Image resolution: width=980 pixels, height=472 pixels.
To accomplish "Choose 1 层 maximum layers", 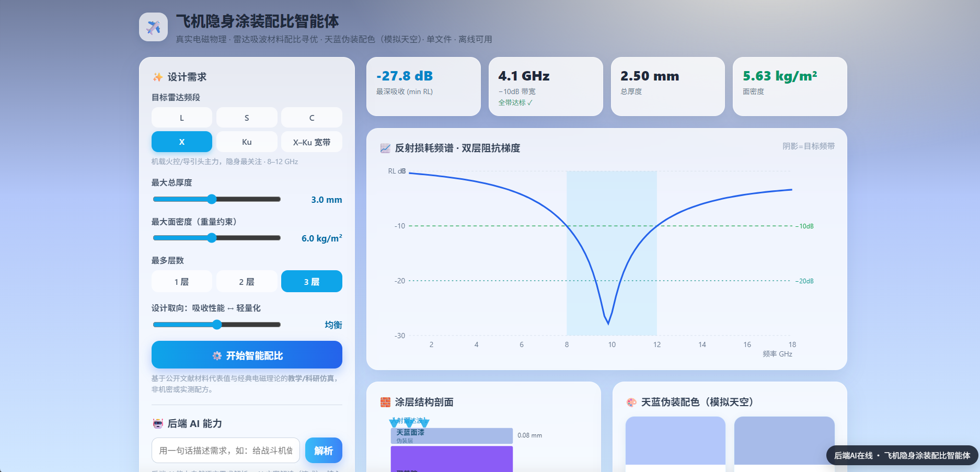I will coord(182,281).
